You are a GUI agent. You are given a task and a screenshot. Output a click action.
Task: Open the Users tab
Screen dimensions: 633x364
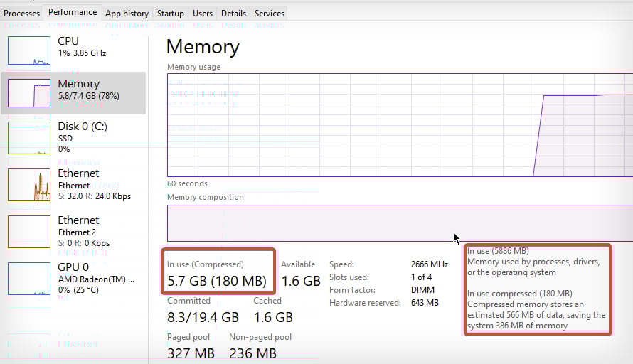pos(203,14)
